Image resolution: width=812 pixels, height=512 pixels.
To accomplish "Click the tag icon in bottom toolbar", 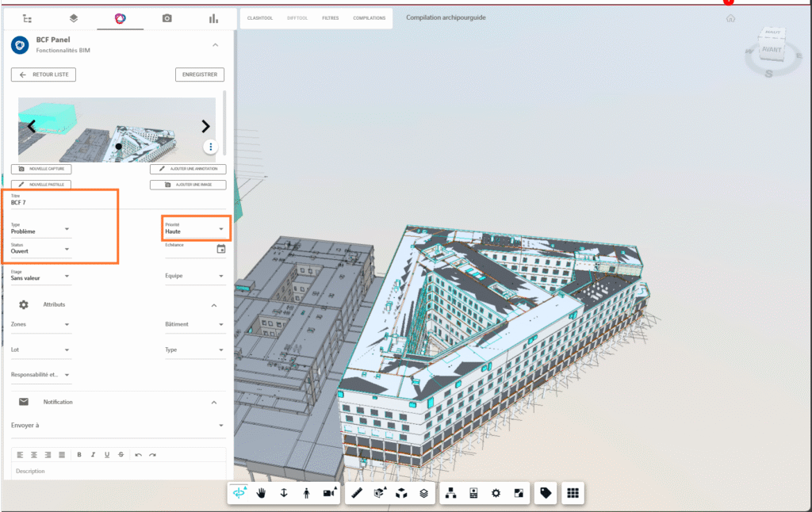I will pos(545,493).
